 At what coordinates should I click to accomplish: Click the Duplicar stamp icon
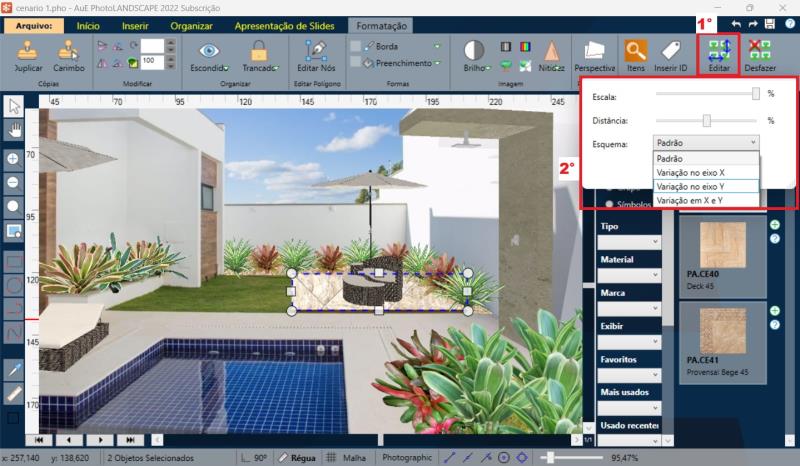[x=28, y=51]
